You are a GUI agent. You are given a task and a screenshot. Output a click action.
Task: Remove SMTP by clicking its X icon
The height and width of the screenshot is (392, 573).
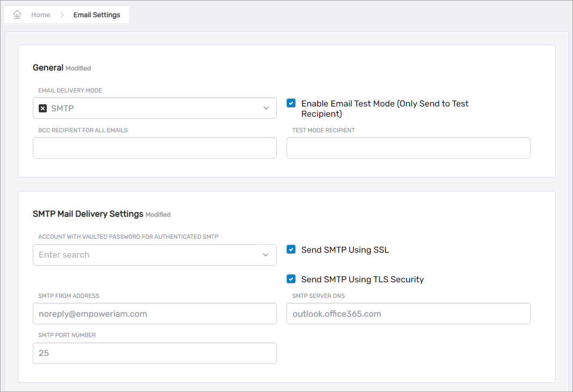42,108
